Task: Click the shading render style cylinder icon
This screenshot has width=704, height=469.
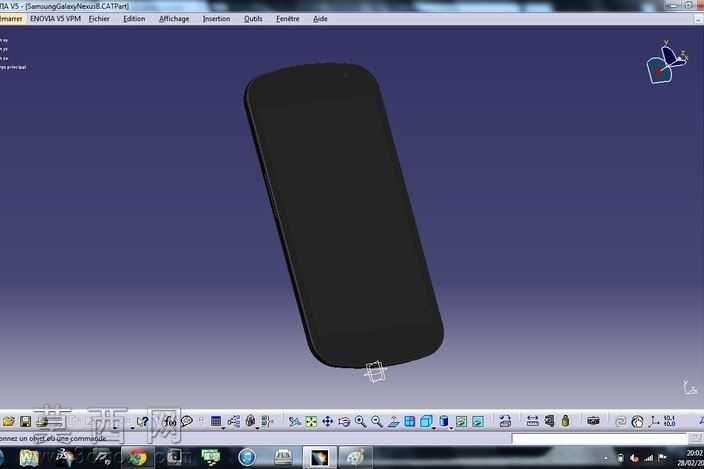Action: click(444, 421)
